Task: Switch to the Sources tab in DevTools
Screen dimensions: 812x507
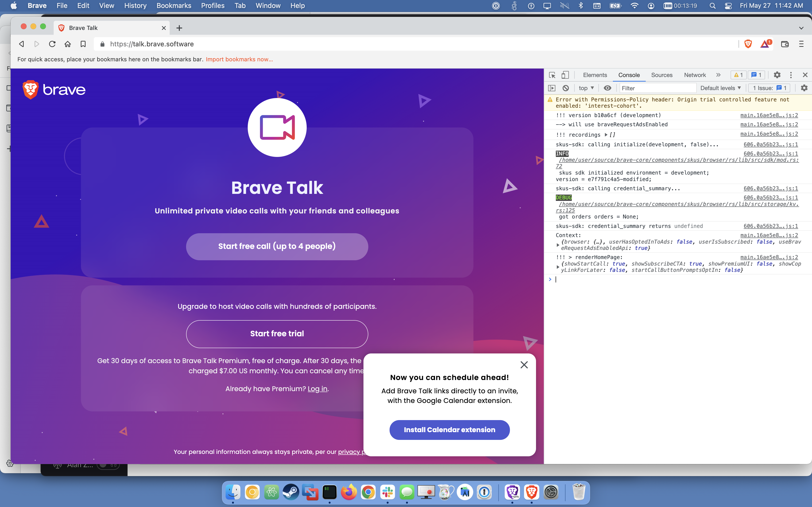Action: click(661, 75)
